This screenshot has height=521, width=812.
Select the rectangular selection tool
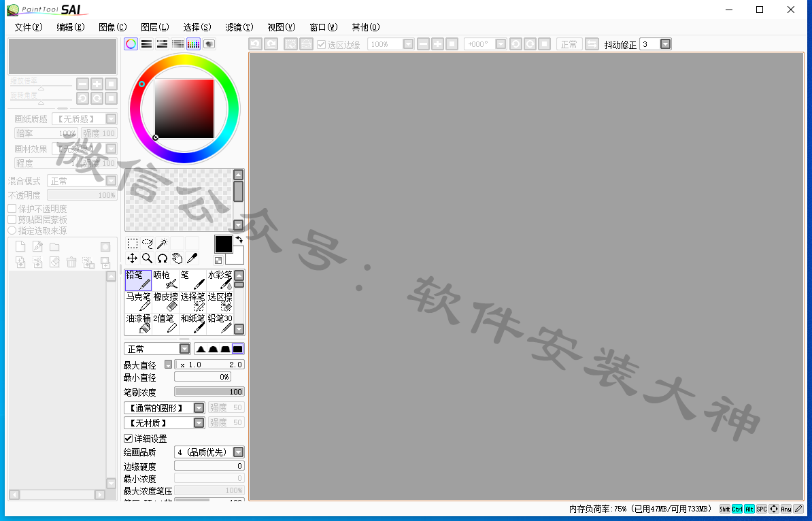(133, 243)
